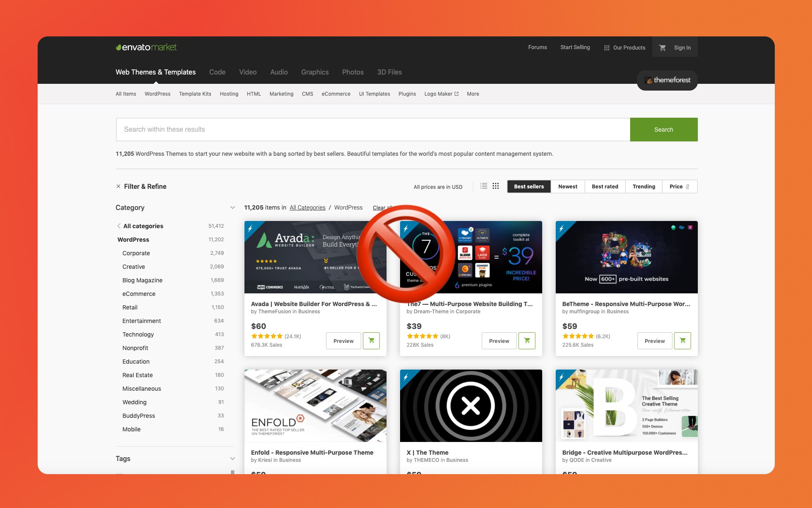Close the Filter & Refine panel

(x=118, y=187)
